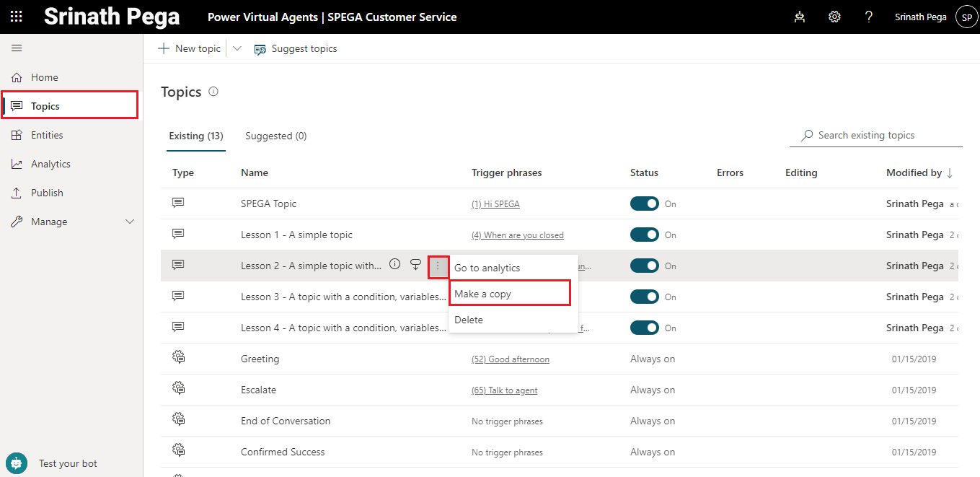The height and width of the screenshot is (477, 980).
Task: Expand the Manage section in sidebar
Action: click(x=131, y=222)
